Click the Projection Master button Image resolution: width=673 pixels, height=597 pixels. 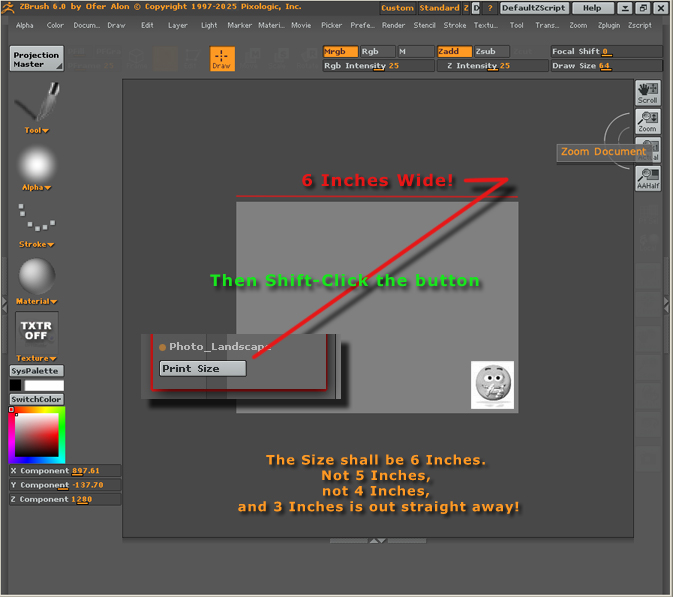37,59
